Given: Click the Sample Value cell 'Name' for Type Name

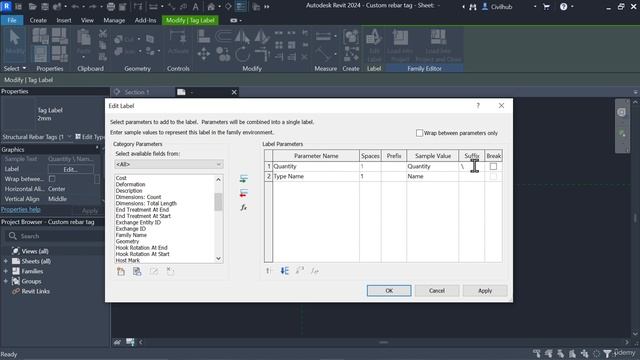Looking at the screenshot, I should tap(433, 176).
